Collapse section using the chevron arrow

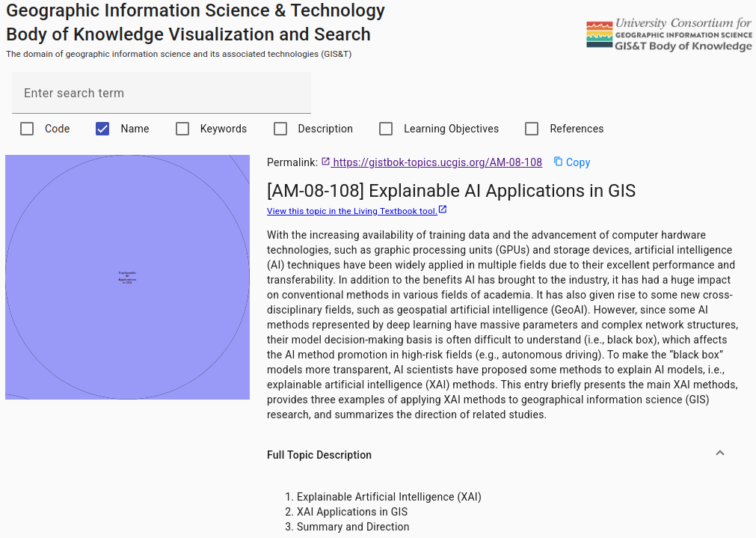pyautogui.click(x=720, y=453)
